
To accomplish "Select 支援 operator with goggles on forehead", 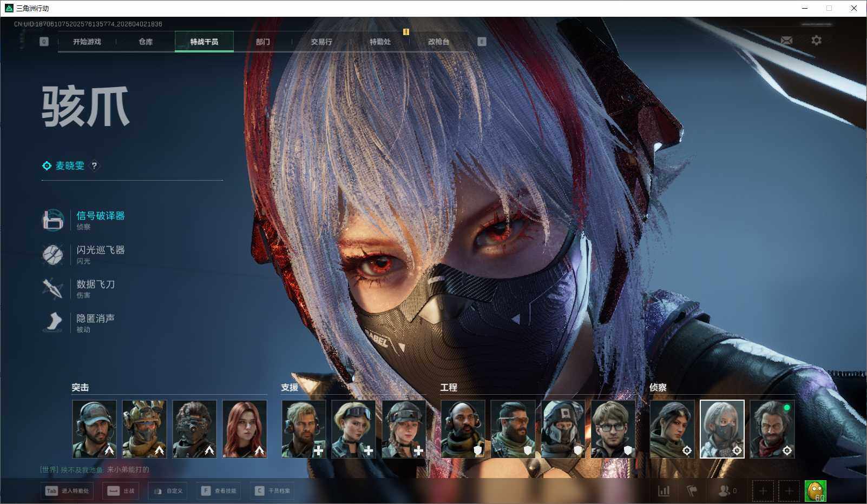I will click(x=353, y=429).
